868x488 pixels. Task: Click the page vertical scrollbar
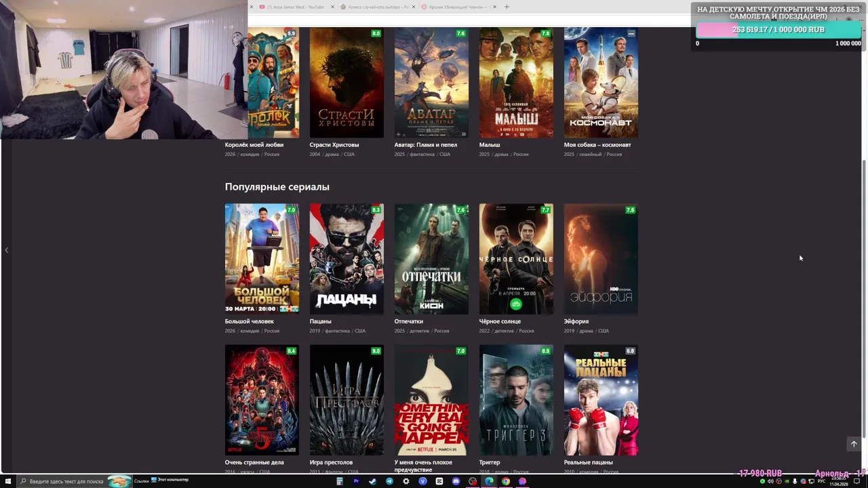(x=864, y=298)
